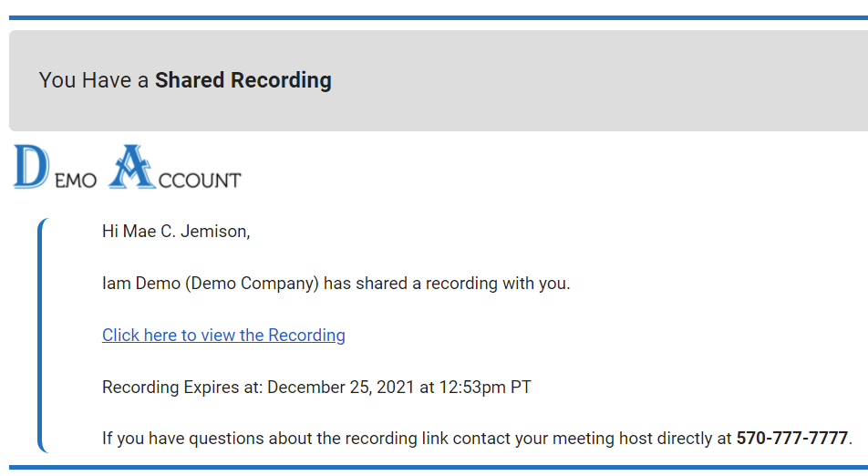868x476 pixels.
Task: Select the host phone number 570-777-7777
Action: 791,439
